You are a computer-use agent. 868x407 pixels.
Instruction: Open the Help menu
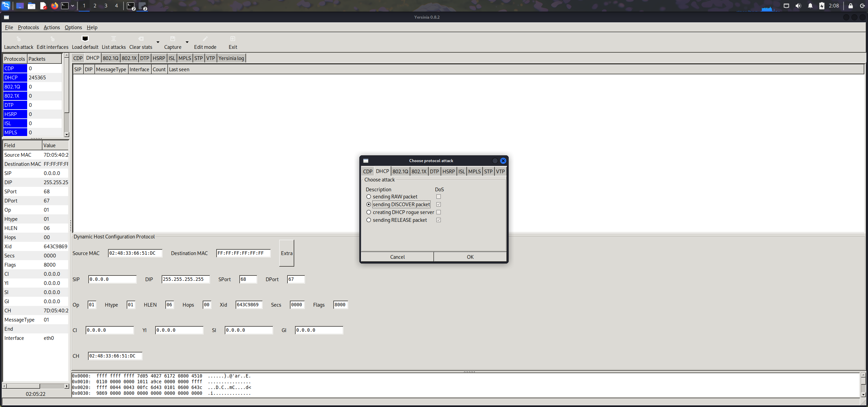[x=92, y=27]
